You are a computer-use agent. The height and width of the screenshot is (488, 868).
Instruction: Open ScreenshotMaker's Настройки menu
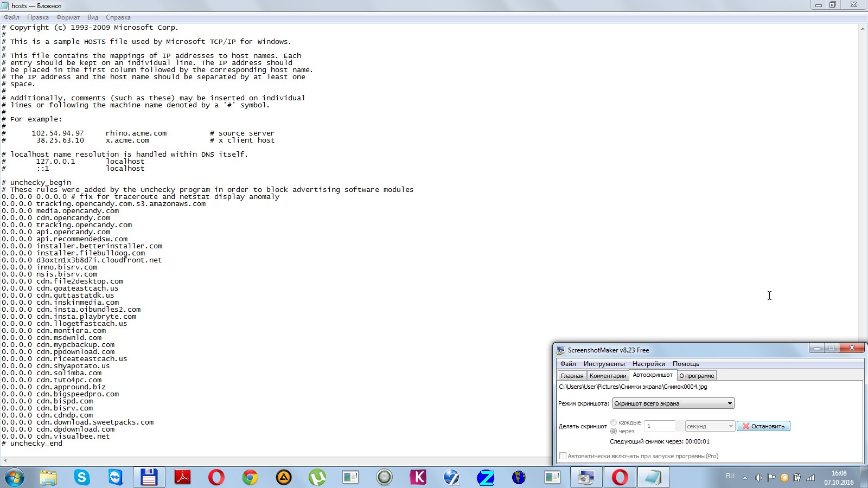[x=648, y=364]
